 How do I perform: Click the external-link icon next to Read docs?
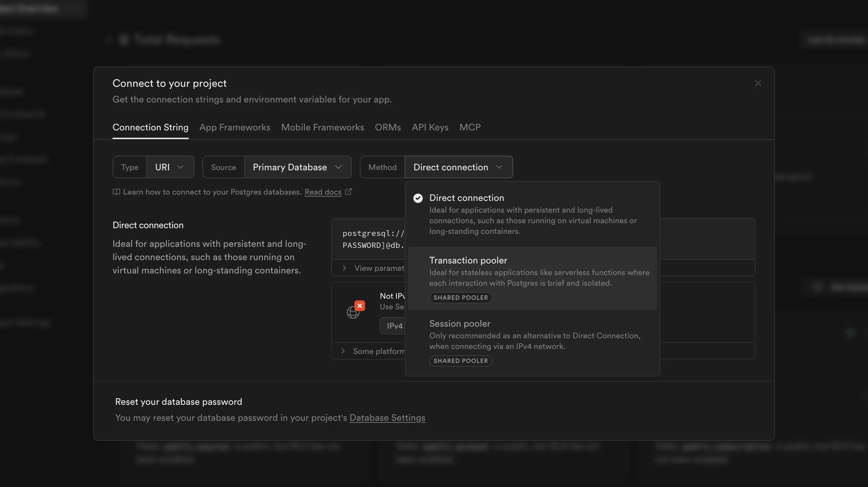(349, 192)
